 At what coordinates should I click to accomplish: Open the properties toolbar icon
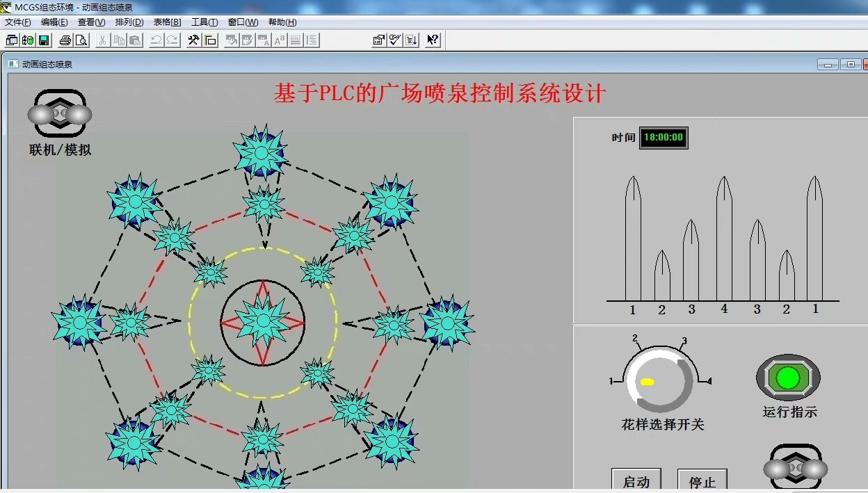[379, 40]
